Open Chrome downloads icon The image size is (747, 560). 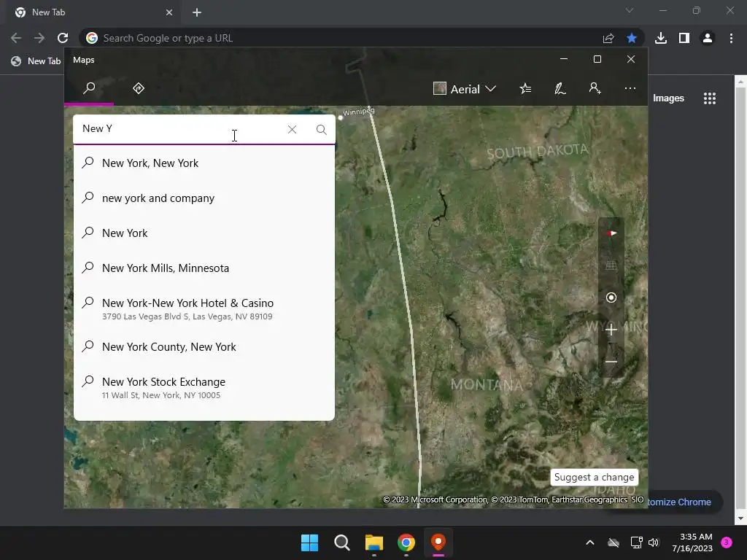[661, 38]
